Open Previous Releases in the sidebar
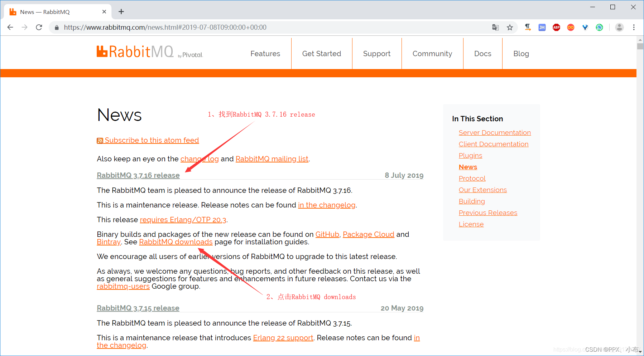Screen dimensions: 644x356 click(488, 213)
